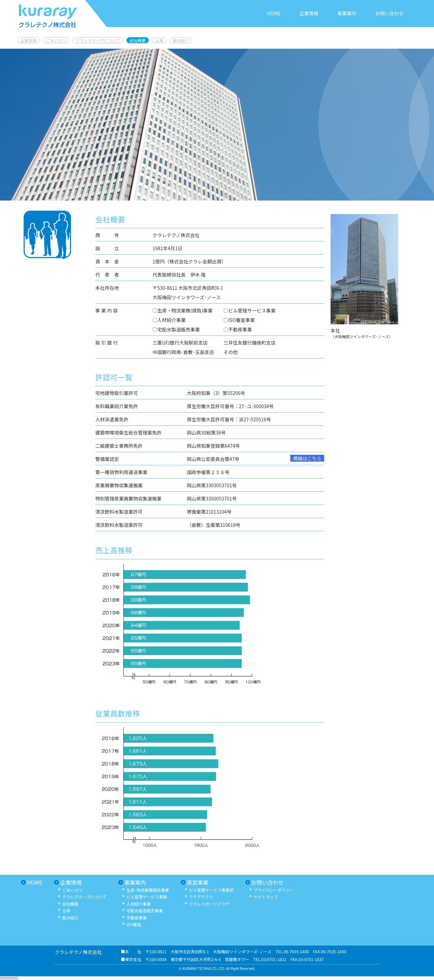The width and height of the screenshot is (434, 980).
Task: Open 企業情報 in the top navigation
Action: click(309, 13)
